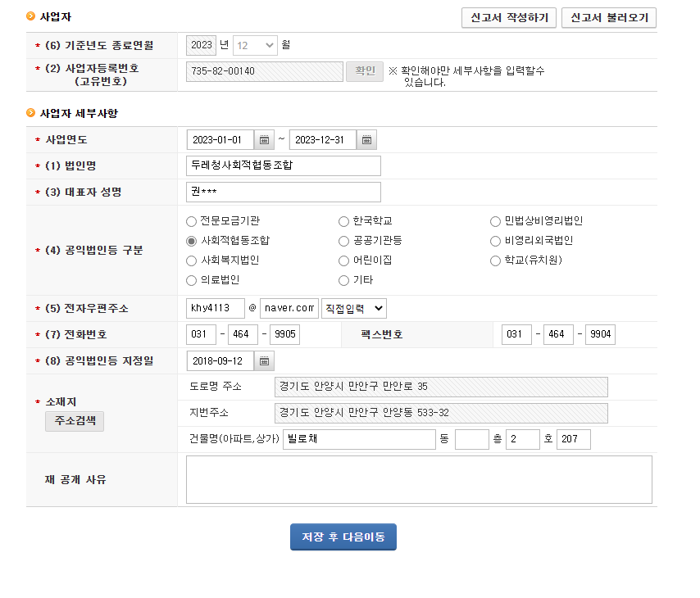This screenshot has width=700, height=598.
Task: Click the email ID field khy4113
Action: click(x=216, y=308)
